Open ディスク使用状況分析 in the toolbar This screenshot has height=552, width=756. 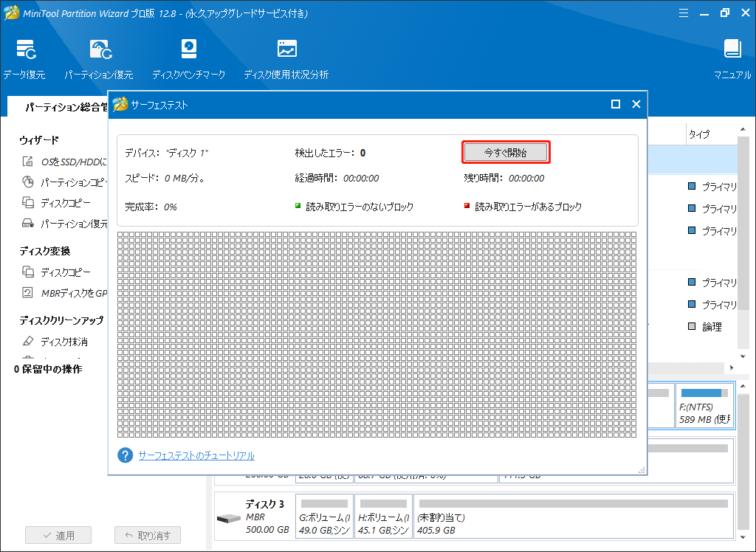click(286, 59)
